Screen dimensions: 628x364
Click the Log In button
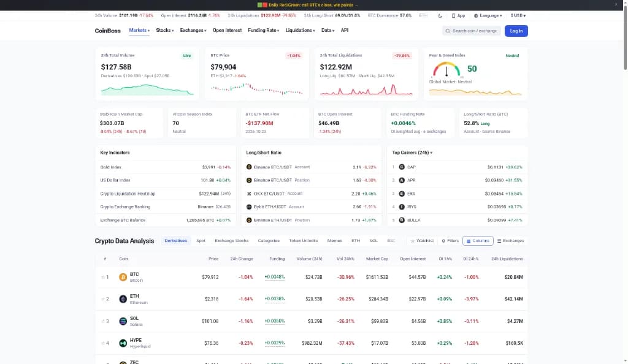coord(516,31)
